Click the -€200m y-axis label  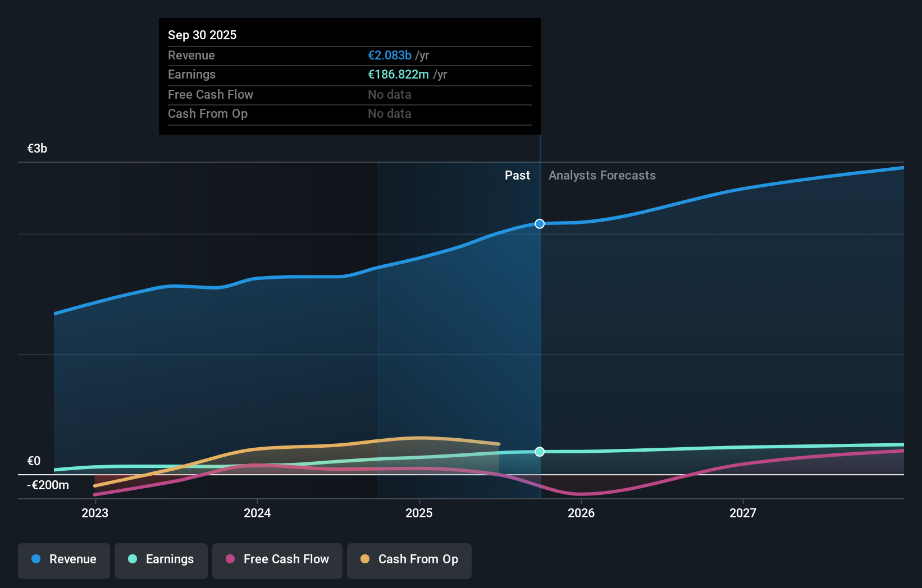(x=48, y=485)
